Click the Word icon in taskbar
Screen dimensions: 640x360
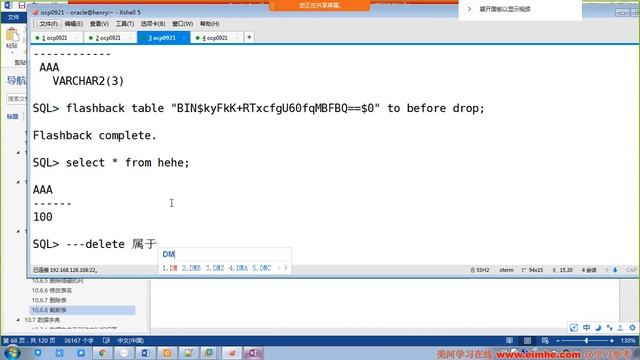click(145, 353)
